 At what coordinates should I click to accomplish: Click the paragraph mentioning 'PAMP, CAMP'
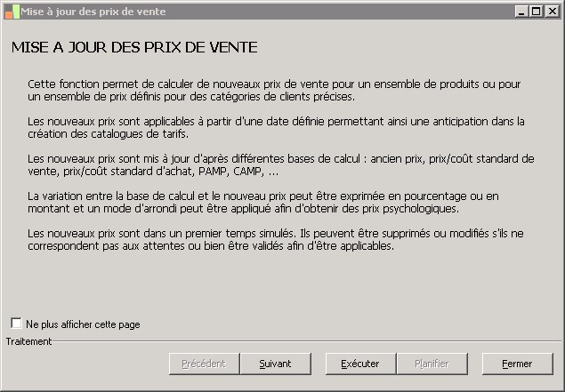click(x=280, y=164)
